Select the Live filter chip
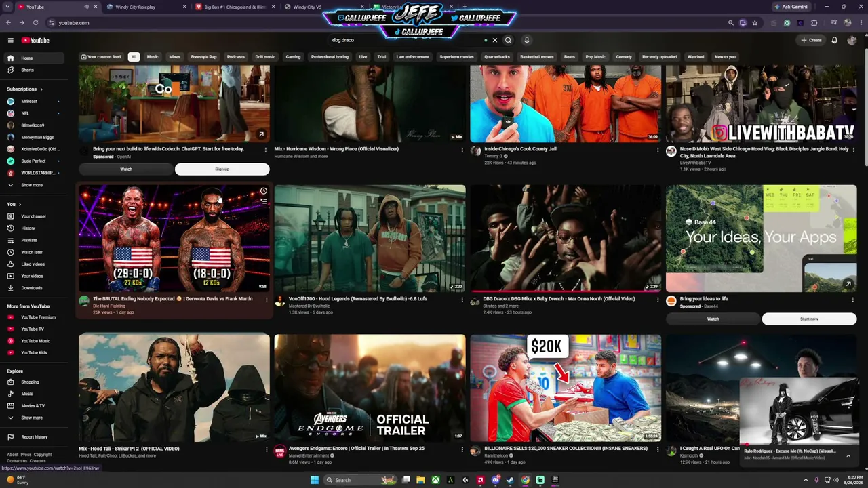This screenshot has height=488, width=868. pyautogui.click(x=363, y=57)
